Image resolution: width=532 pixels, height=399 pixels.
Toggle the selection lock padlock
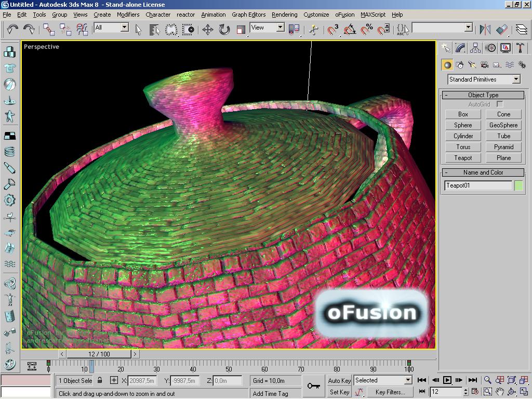pos(100,380)
